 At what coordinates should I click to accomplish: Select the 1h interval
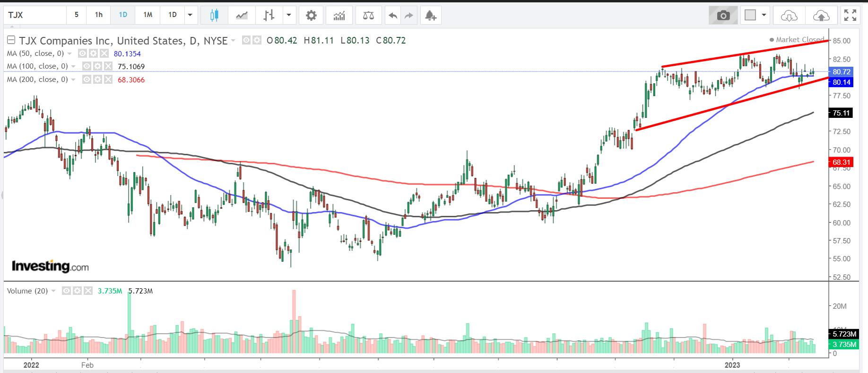[99, 15]
